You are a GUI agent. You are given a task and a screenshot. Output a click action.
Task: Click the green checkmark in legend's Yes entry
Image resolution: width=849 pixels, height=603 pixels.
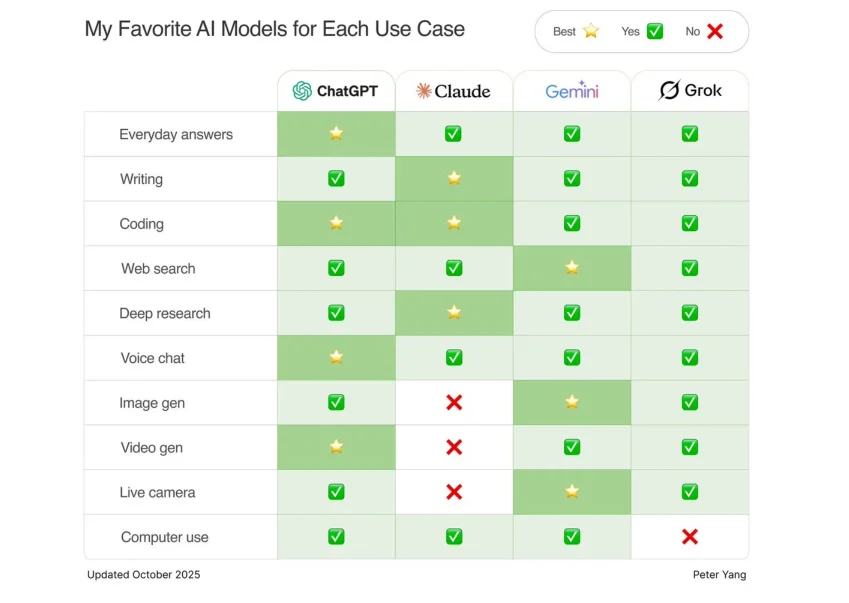click(x=655, y=31)
